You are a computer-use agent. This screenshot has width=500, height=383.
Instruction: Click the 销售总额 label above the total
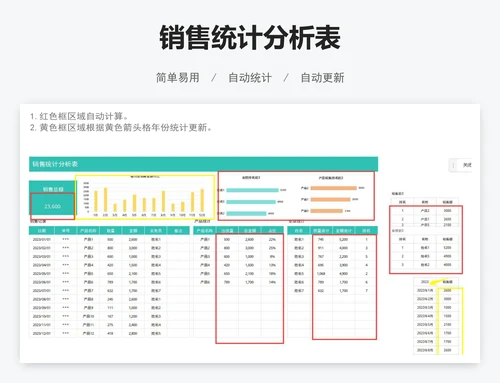click(53, 189)
